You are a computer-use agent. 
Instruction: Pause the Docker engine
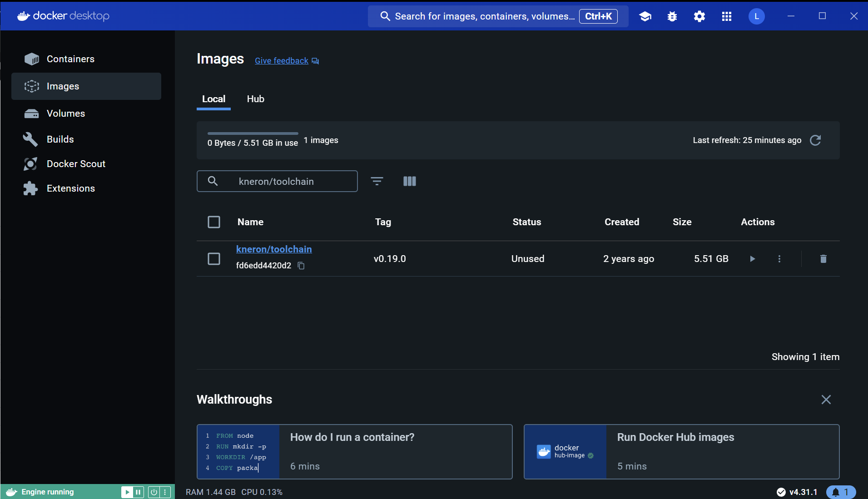138,492
